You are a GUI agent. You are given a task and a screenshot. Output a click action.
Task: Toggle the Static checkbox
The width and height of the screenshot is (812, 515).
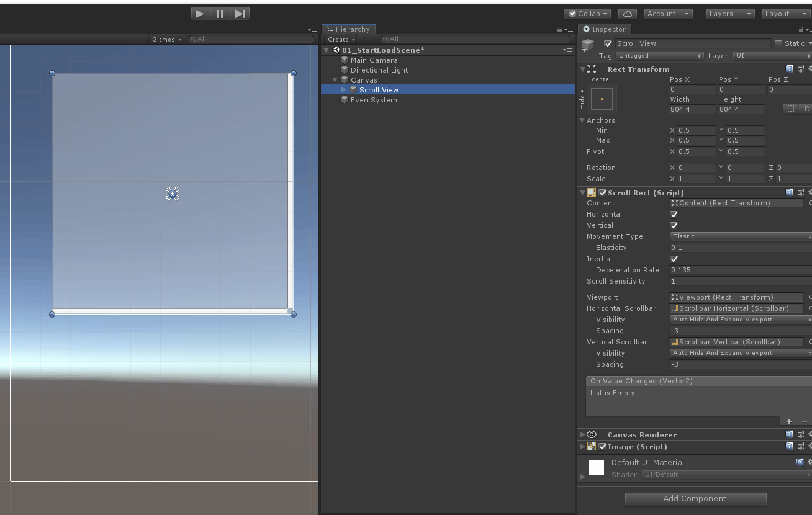coord(779,43)
